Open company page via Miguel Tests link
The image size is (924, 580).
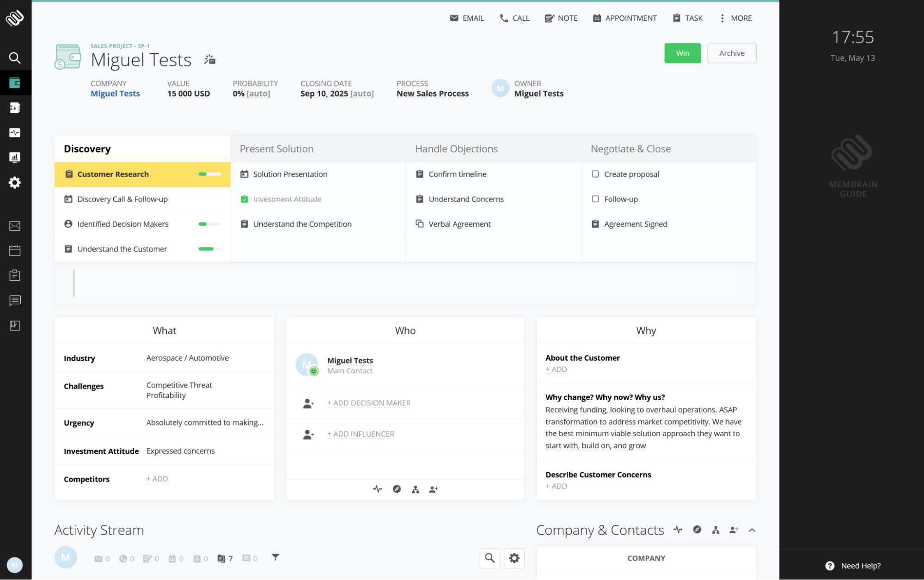click(x=115, y=93)
